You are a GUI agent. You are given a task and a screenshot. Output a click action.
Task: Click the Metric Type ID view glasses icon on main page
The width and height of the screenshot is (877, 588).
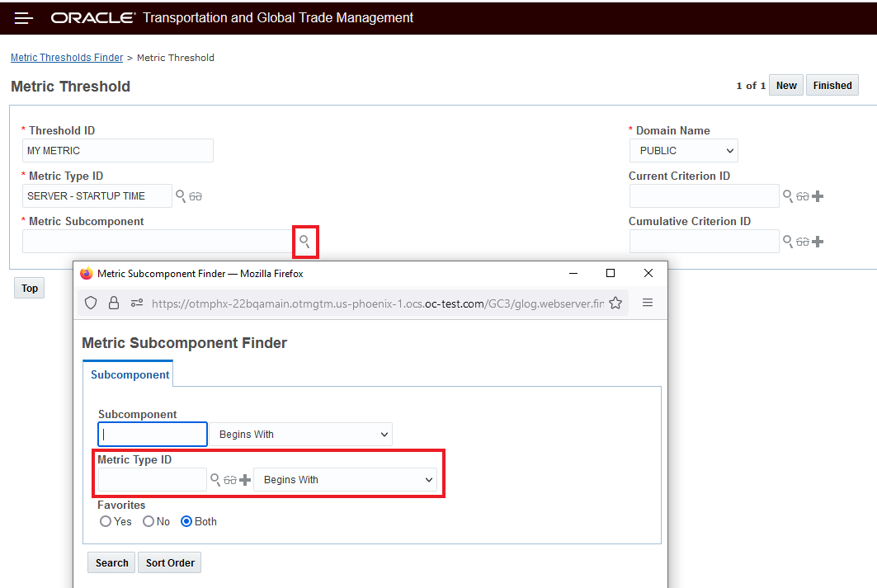(x=196, y=196)
